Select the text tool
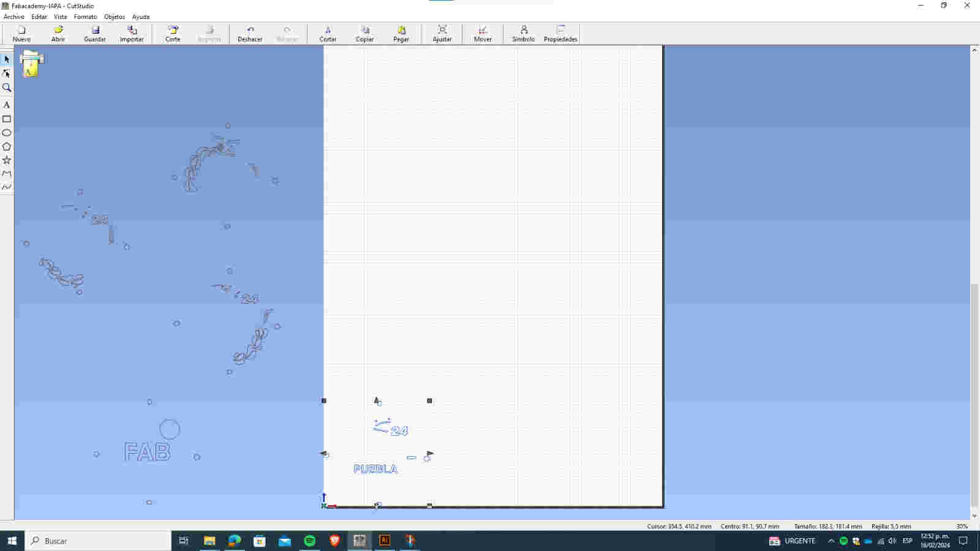 point(7,105)
